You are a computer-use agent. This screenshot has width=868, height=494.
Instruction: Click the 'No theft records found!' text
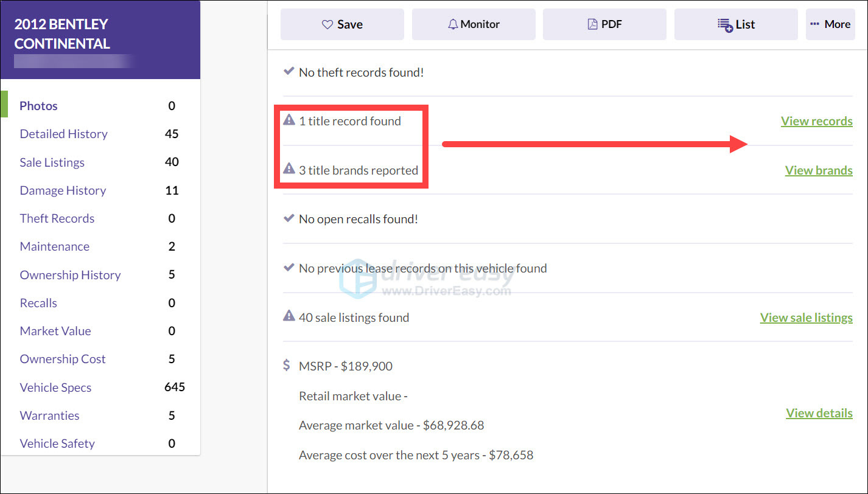(362, 72)
